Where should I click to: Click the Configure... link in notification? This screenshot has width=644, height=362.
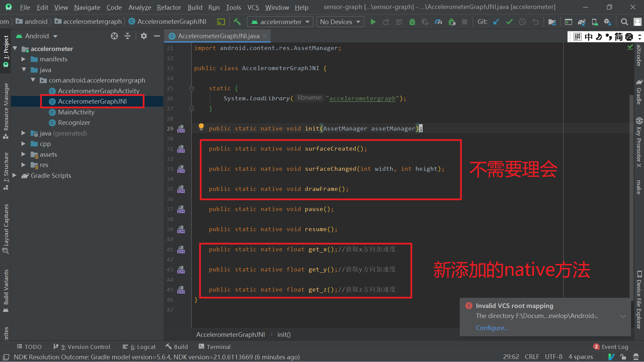point(492,328)
